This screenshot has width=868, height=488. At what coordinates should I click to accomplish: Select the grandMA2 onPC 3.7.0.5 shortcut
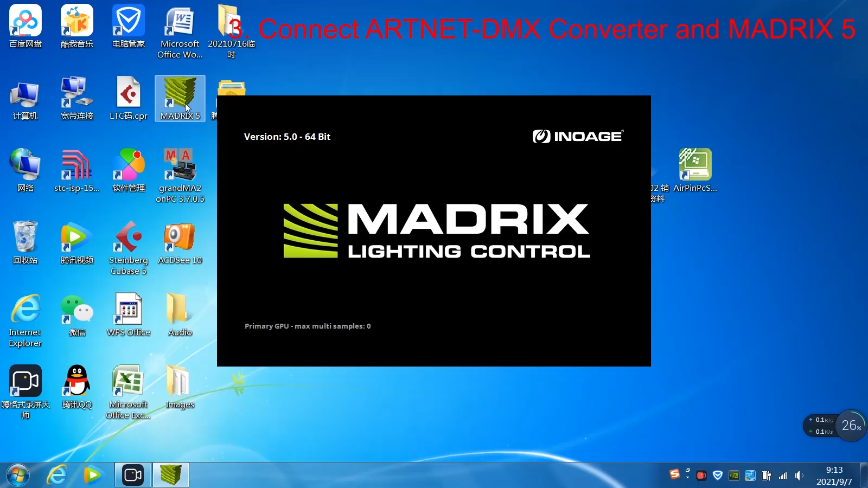[x=180, y=176]
